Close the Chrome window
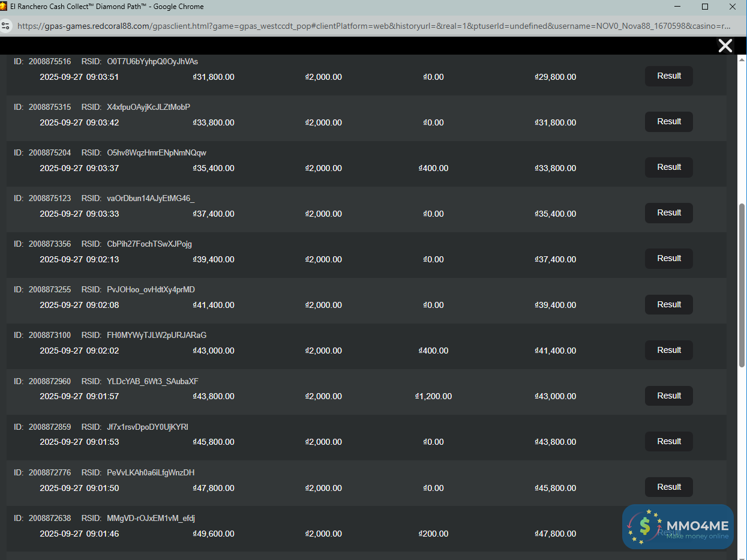 point(733,7)
